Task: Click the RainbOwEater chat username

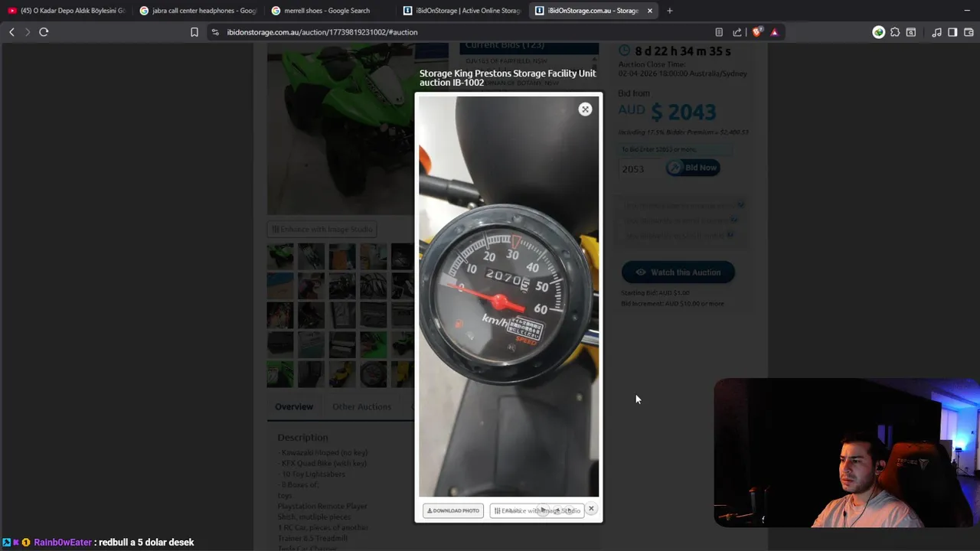Action: 63,543
